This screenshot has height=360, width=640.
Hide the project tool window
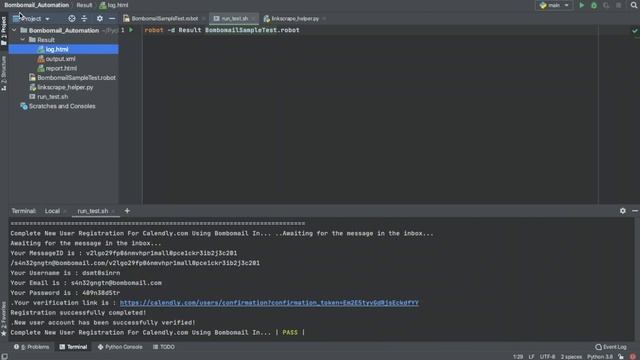pos(112,19)
